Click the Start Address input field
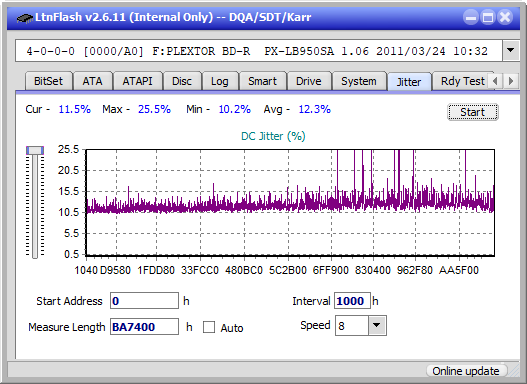Image resolution: width=527 pixels, height=384 pixels. pyautogui.click(x=145, y=301)
